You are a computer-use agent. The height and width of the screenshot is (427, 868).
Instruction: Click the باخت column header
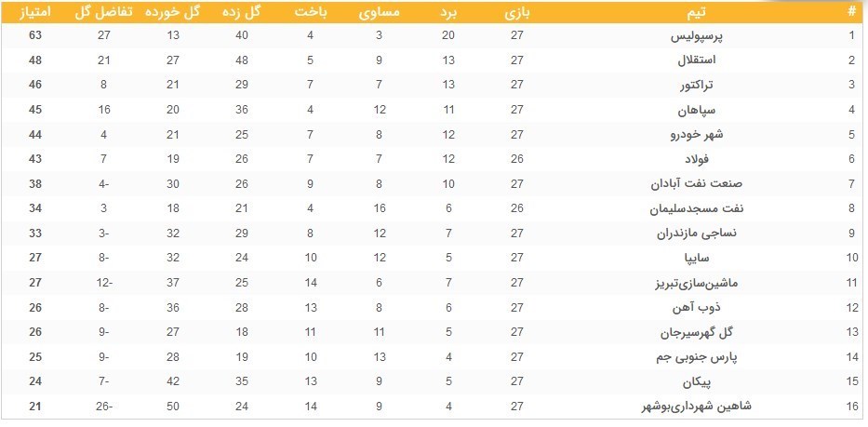click(x=310, y=12)
